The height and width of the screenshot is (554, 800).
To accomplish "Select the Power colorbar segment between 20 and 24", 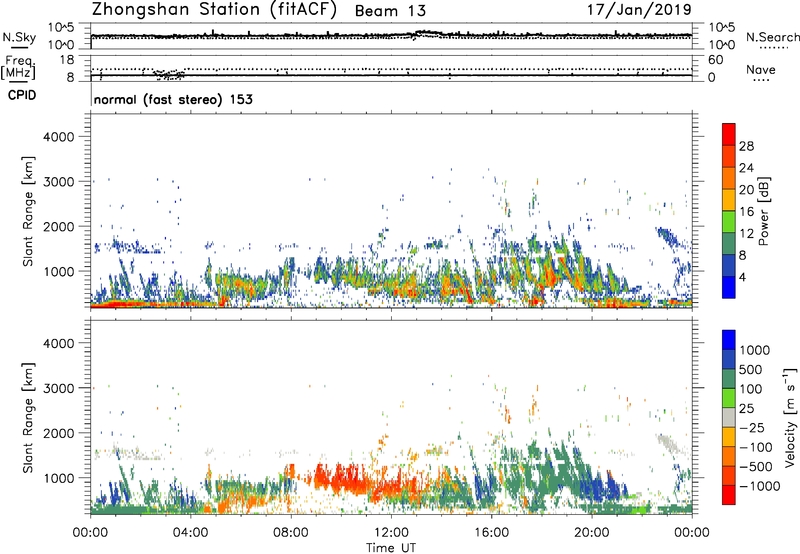I will (x=729, y=178).
